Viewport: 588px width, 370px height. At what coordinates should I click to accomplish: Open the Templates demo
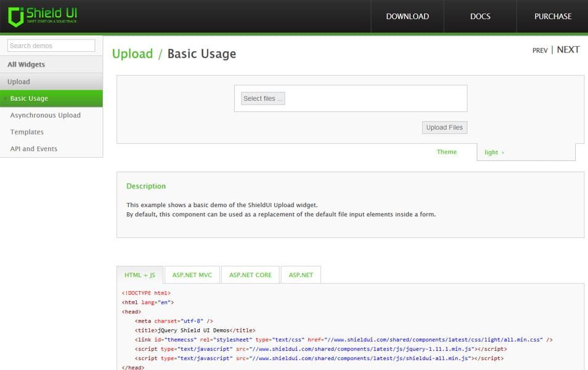27,132
